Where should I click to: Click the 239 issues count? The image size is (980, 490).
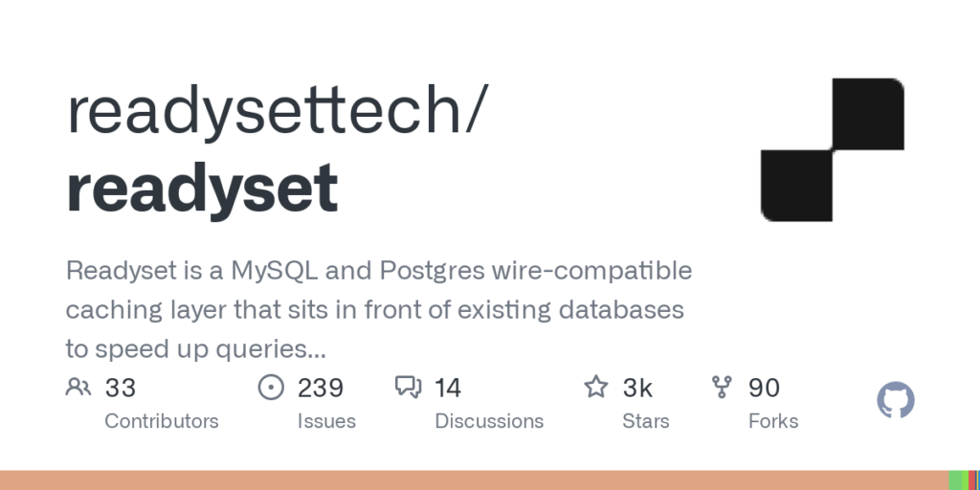pos(321,388)
